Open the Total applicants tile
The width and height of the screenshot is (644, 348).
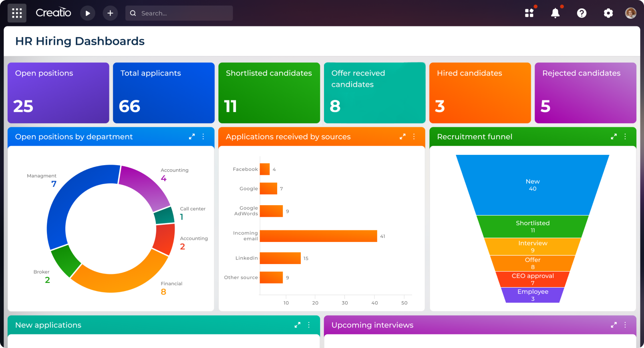[x=163, y=93]
